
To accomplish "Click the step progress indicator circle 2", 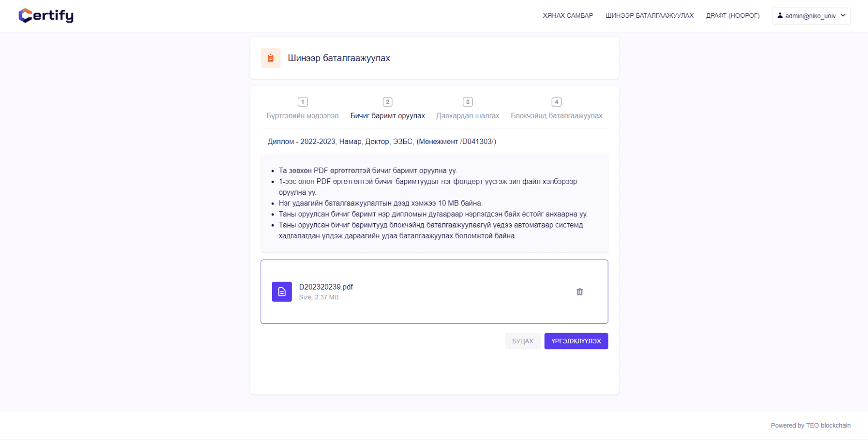I will coord(387,101).
